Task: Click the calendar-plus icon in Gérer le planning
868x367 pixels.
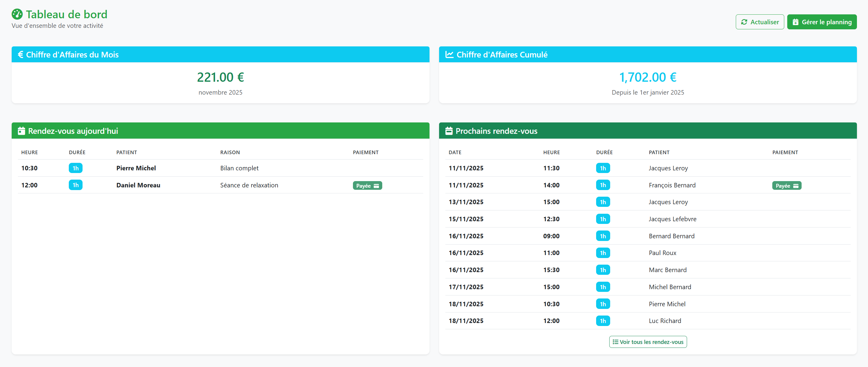Action: pyautogui.click(x=796, y=22)
